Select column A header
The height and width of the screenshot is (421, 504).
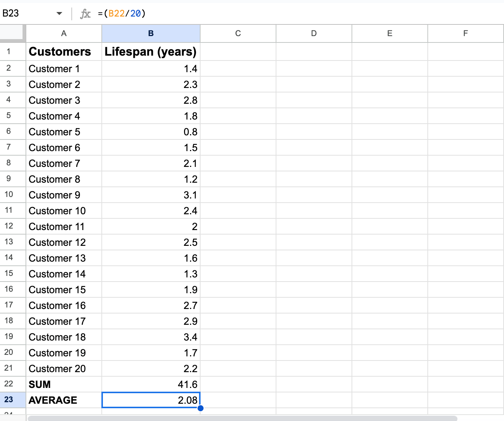point(64,33)
